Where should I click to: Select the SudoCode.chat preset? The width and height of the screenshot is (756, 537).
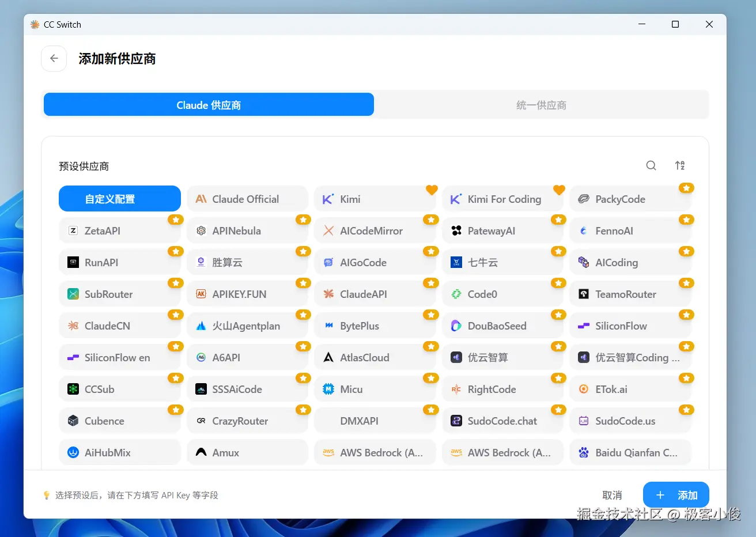tap(502, 421)
